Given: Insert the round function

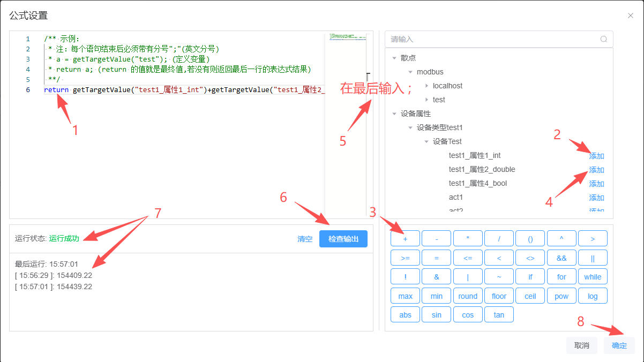Looking at the screenshot, I should (x=468, y=296).
